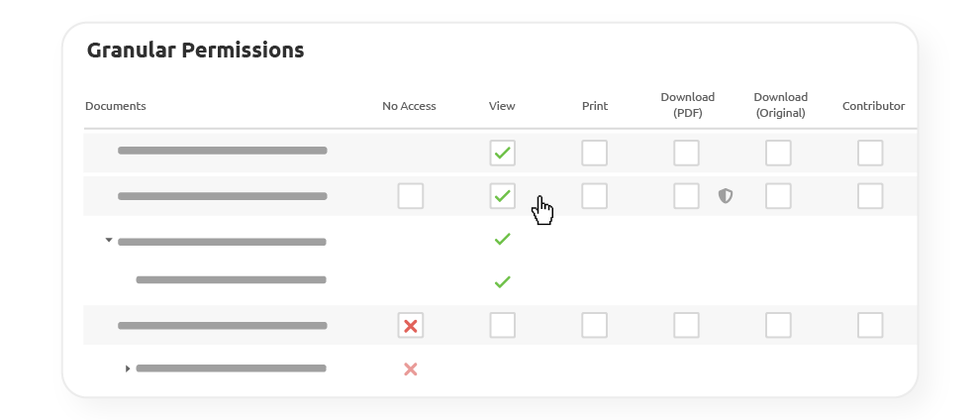980x420 pixels.
Task: Enable Print for the first document row
Action: coord(594,153)
